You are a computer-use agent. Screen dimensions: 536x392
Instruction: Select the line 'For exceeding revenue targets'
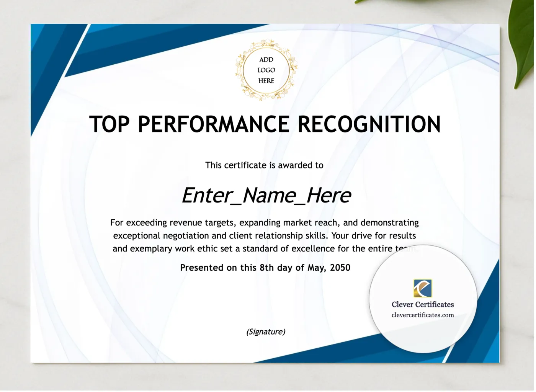(265, 223)
